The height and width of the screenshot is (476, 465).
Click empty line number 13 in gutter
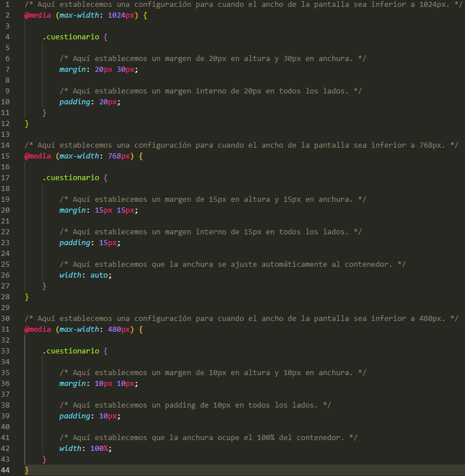tap(5, 135)
